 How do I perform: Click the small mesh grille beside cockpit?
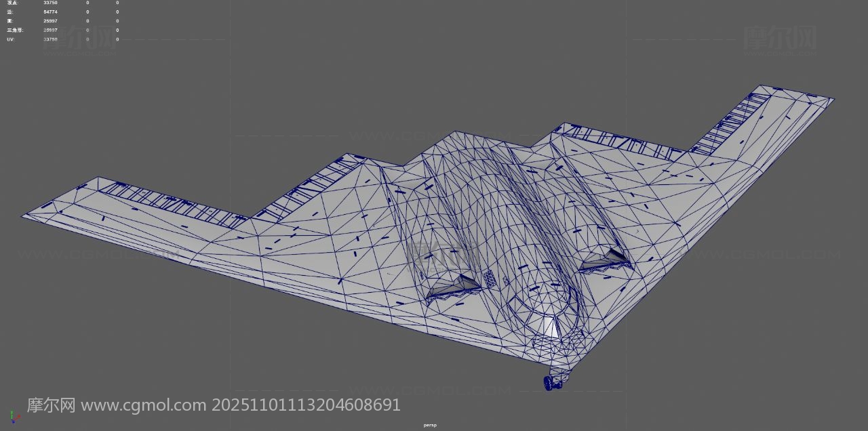pos(490,276)
